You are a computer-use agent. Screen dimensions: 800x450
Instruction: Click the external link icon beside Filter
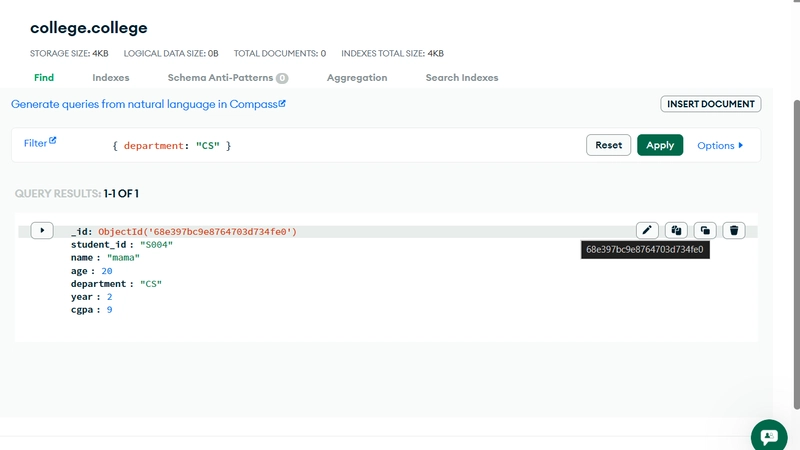click(53, 142)
